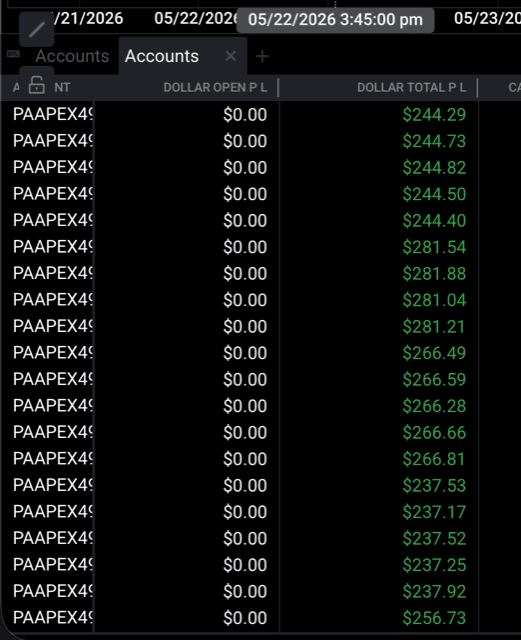Select total P L value $266.81
Viewport: 521px width, 640px height.
434,459
